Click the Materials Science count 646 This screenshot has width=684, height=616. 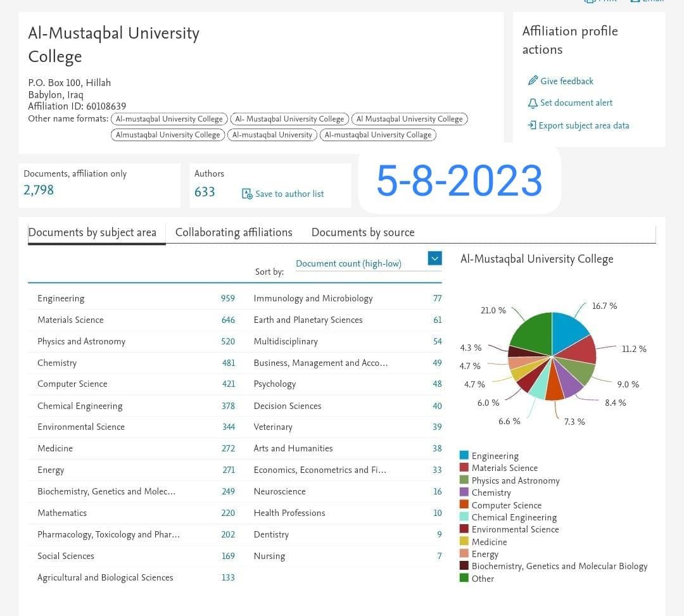tap(228, 320)
